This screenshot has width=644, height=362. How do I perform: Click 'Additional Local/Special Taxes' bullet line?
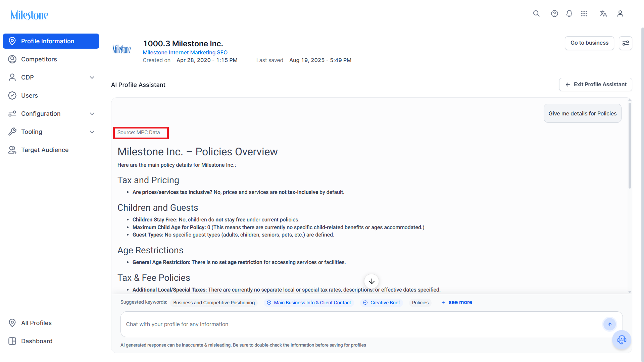click(x=286, y=290)
